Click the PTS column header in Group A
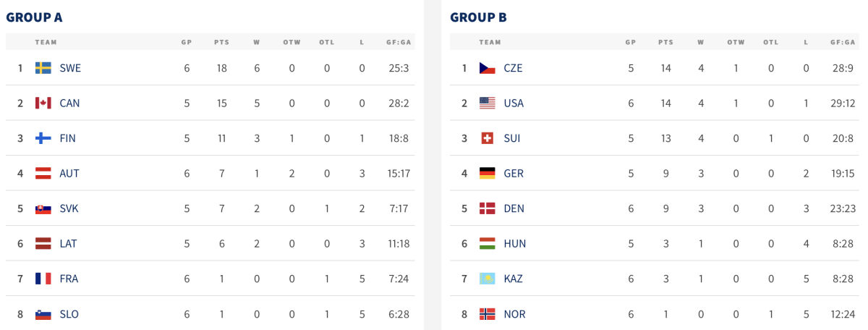Image resolution: width=868 pixels, height=330 pixels. (x=221, y=42)
